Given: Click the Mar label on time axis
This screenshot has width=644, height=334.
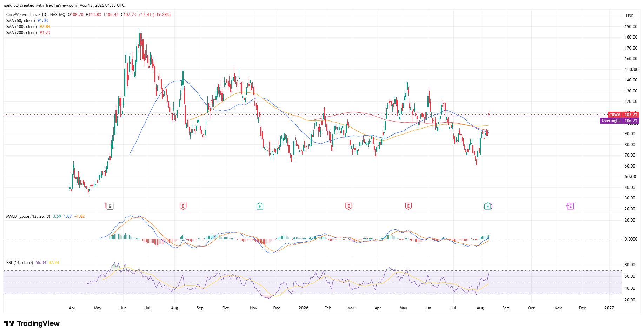Looking at the screenshot, I should click(x=351, y=308).
